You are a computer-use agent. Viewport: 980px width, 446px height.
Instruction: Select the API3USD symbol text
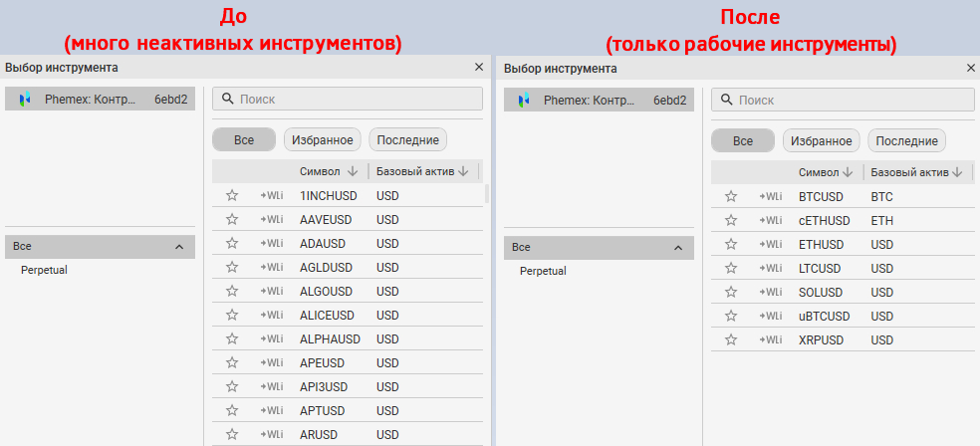[x=323, y=386]
